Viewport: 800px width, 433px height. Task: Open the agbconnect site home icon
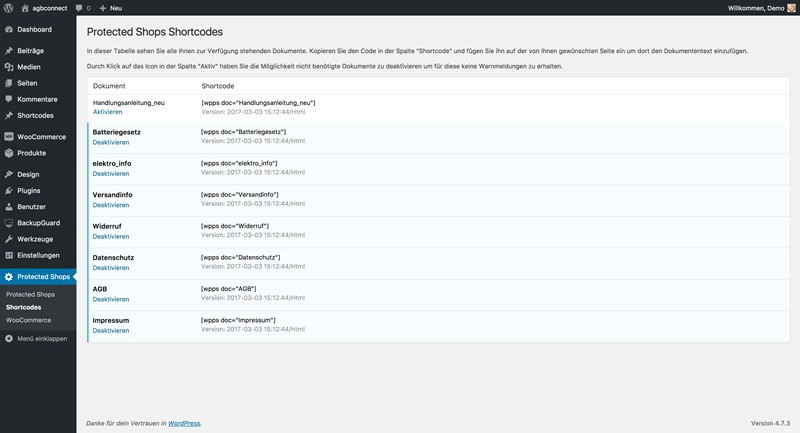tap(25, 8)
